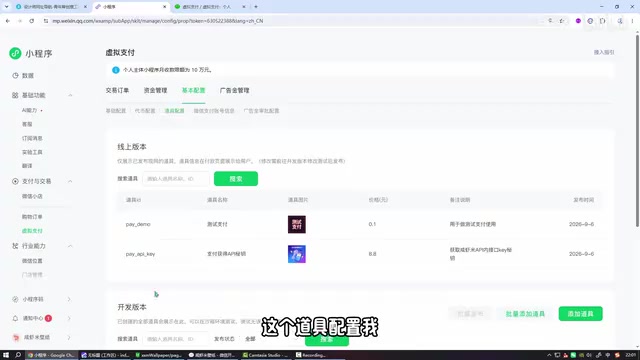Click the pay_demo cell in 道具id column
640x360 pixels.
point(138,224)
